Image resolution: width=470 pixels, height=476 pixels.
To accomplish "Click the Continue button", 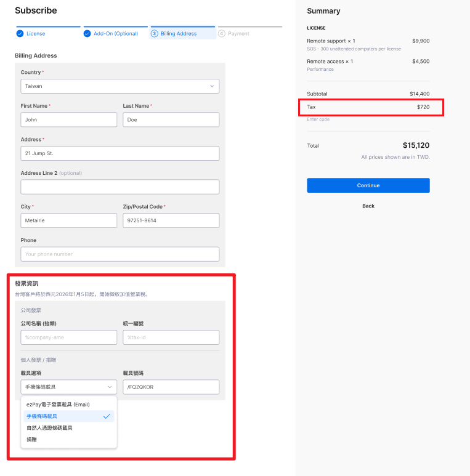I will tap(368, 185).
